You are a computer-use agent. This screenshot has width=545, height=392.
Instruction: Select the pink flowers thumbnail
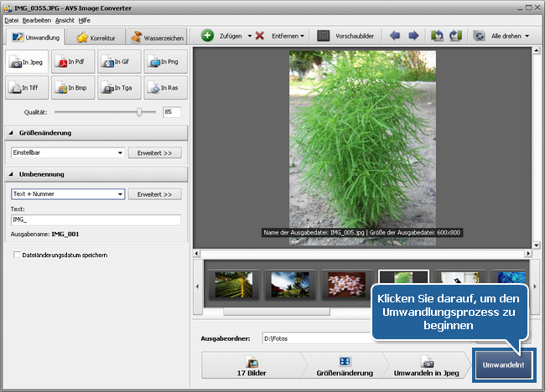tap(346, 284)
